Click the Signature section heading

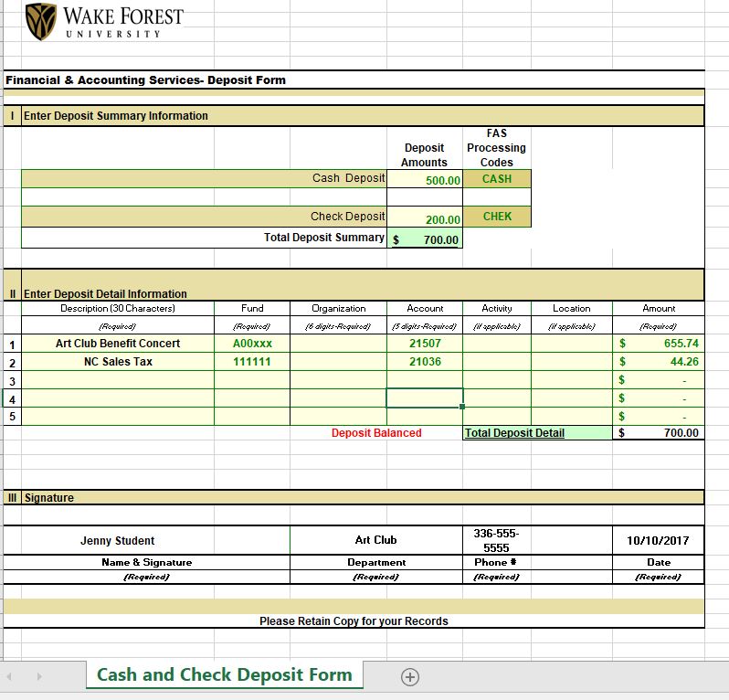point(48,498)
